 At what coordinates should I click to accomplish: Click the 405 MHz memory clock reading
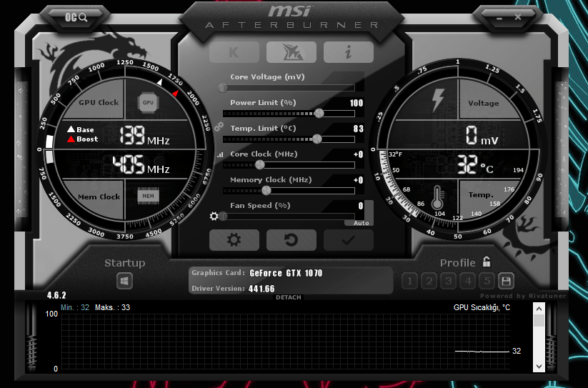pyautogui.click(x=141, y=165)
